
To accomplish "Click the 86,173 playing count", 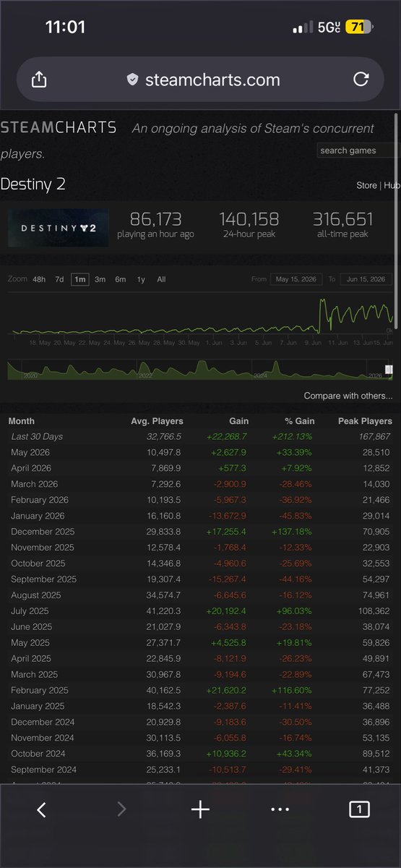I will [155, 219].
